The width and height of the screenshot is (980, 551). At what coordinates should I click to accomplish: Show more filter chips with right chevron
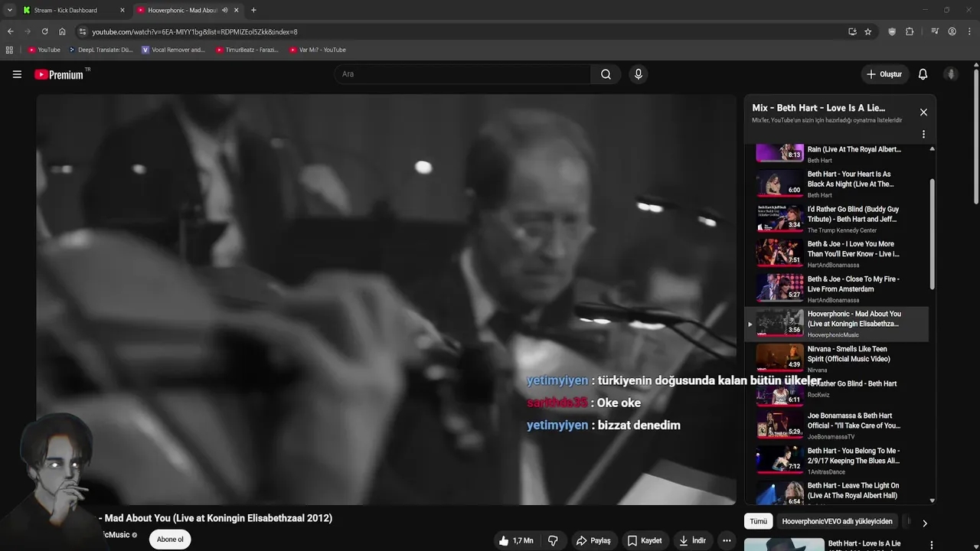924,523
